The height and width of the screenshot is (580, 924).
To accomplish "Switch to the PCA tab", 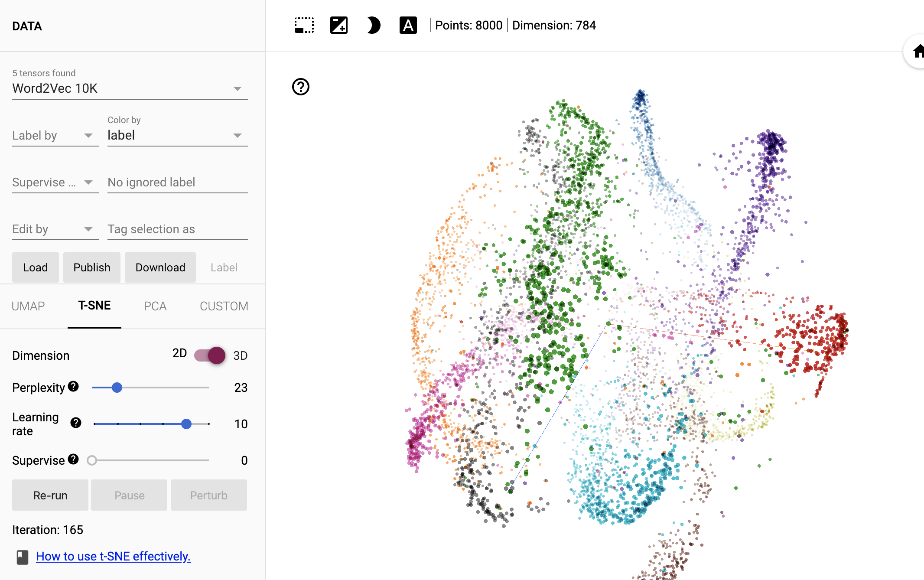I will [x=155, y=306].
